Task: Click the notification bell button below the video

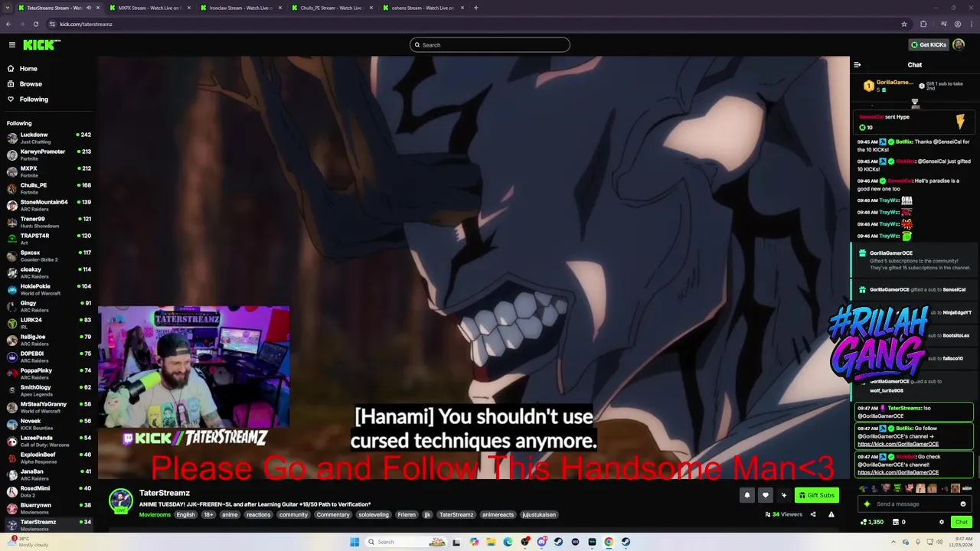Action: pos(747,495)
